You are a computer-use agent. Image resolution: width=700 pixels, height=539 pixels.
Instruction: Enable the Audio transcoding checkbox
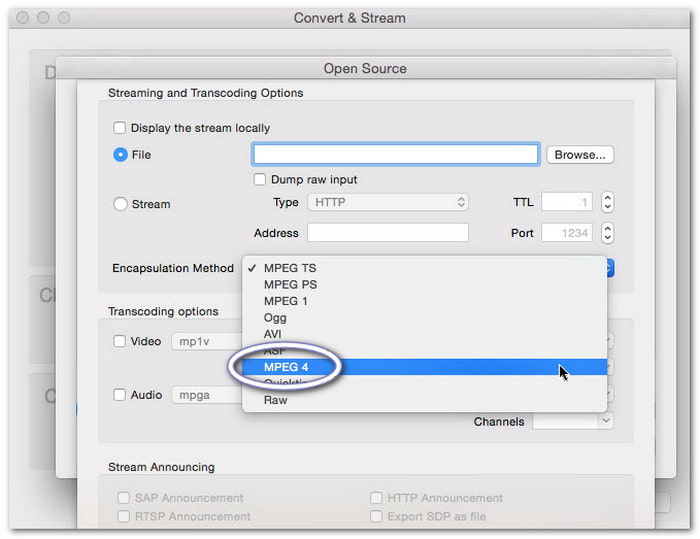[x=119, y=395]
